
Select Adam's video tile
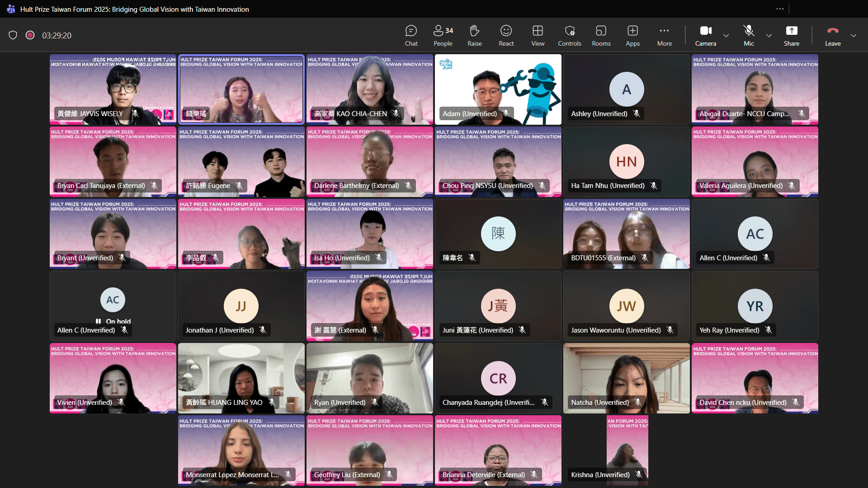(498, 89)
